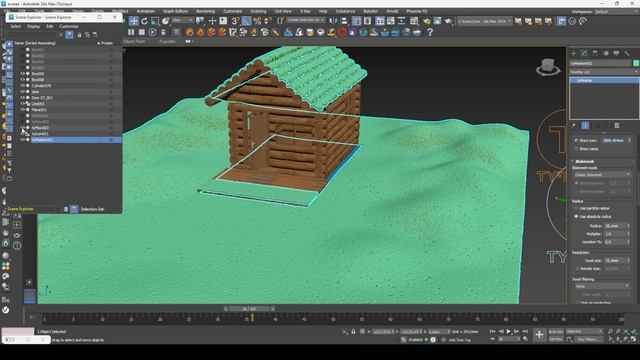This screenshot has height=360, width=640.
Task: Click the timeline time slider handle
Action: 249,309
